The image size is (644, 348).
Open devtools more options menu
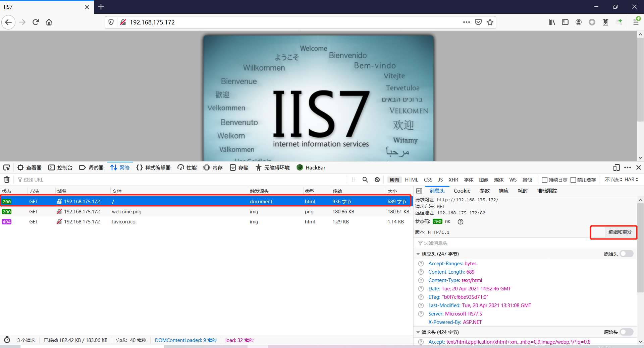pyautogui.click(x=628, y=167)
